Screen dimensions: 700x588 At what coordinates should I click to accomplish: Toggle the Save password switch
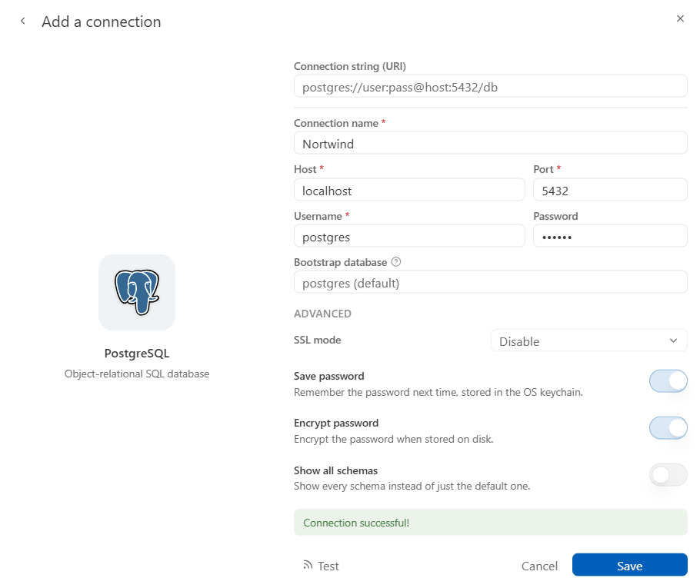tap(668, 381)
